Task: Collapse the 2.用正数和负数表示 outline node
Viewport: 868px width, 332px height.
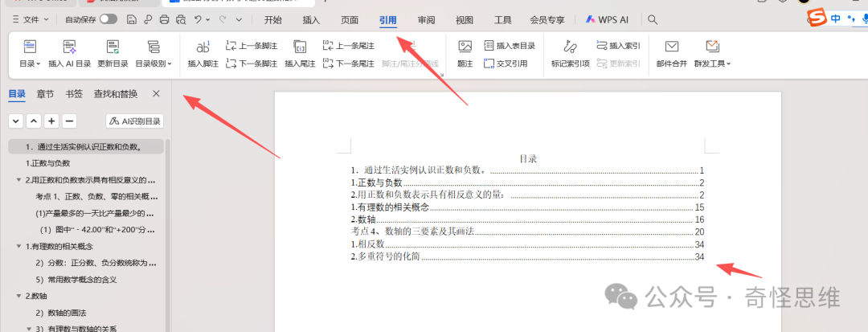Action: pos(19,180)
